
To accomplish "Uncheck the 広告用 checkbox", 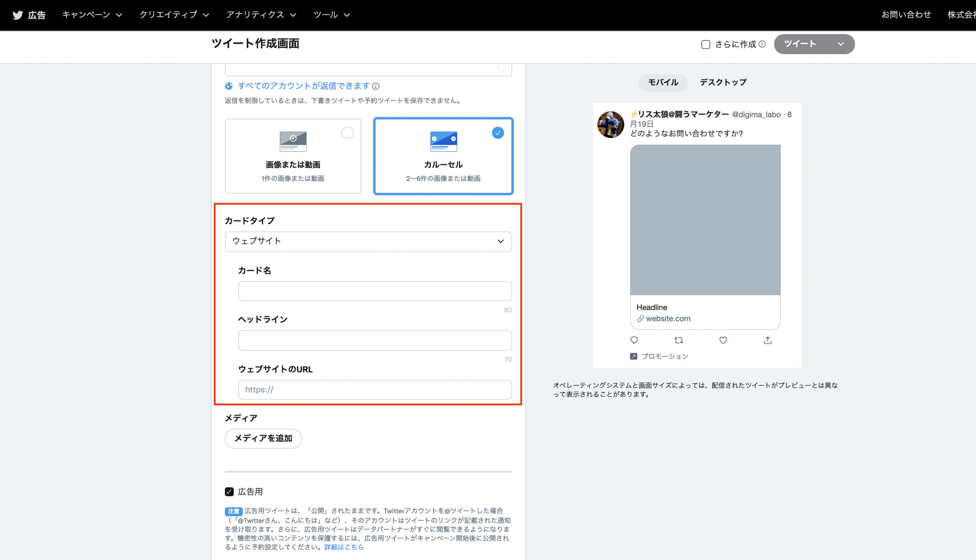I will tap(230, 491).
